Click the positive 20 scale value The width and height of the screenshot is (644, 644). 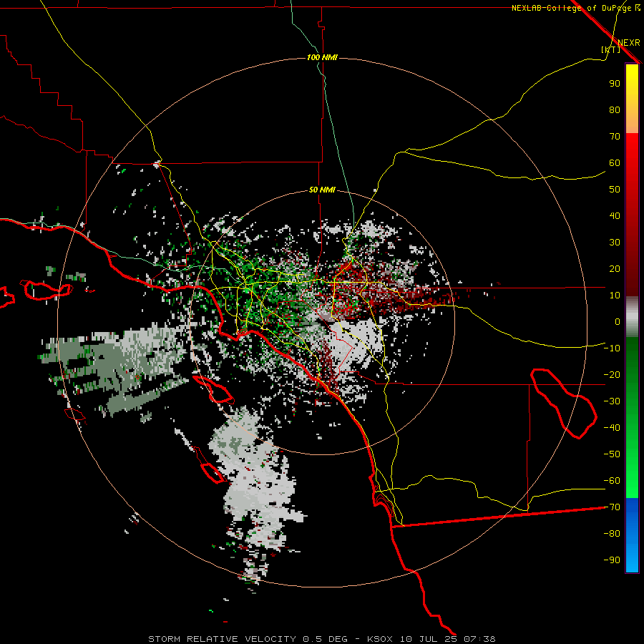(615, 268)
